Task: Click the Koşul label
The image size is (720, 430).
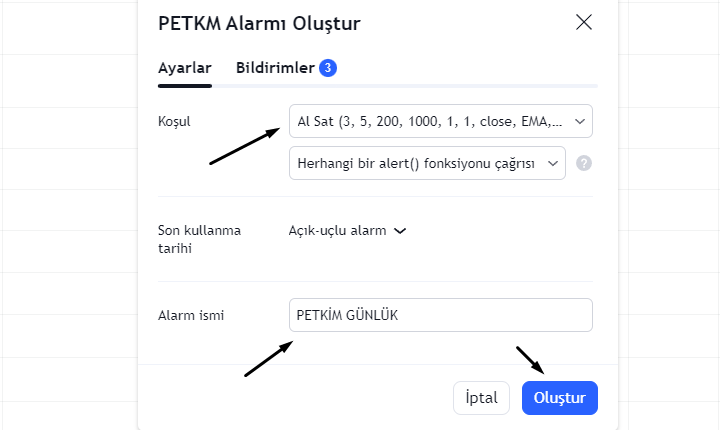Action: (x=174, y=121)
